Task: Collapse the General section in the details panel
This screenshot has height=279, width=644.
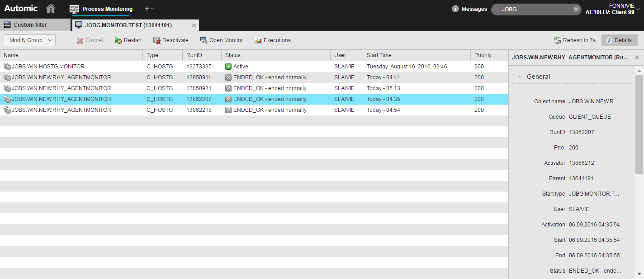Action: pyautogui.click(x=519, y=77)
